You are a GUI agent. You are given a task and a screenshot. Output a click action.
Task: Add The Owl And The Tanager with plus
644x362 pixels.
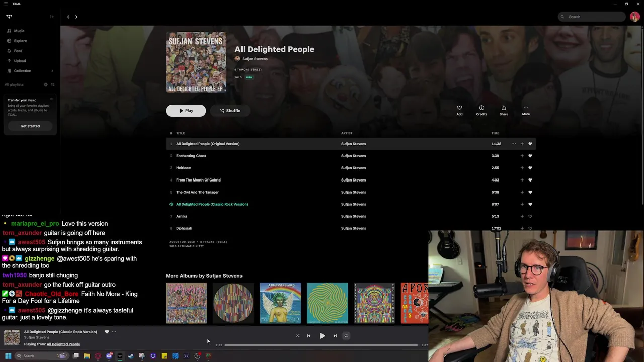[522, 192]
